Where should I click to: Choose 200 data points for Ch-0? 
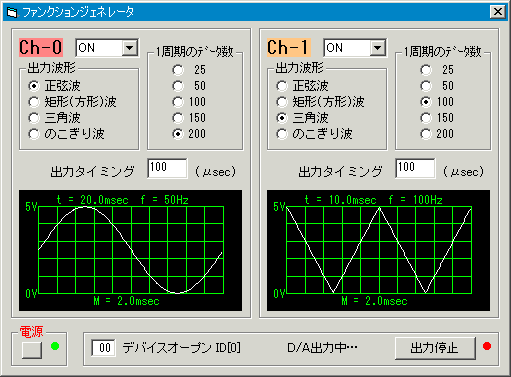pos(189,134)
